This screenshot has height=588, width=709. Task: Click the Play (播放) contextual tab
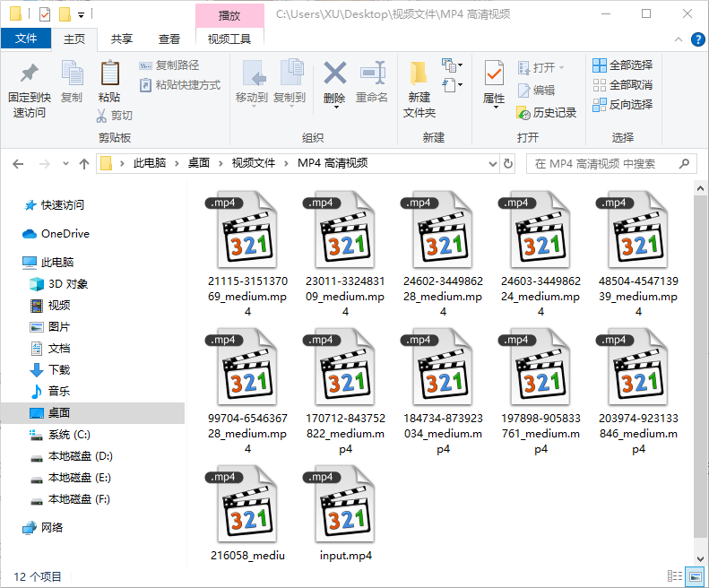coord(229,16)
